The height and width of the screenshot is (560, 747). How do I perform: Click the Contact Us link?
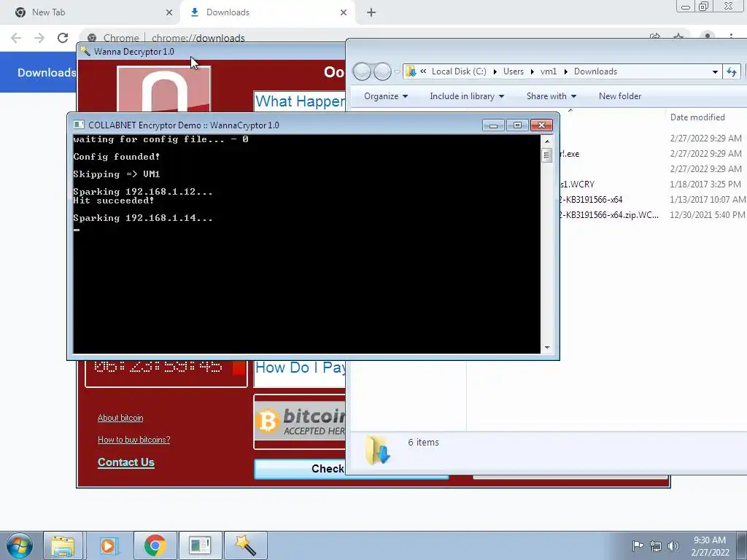coord(125,462)
